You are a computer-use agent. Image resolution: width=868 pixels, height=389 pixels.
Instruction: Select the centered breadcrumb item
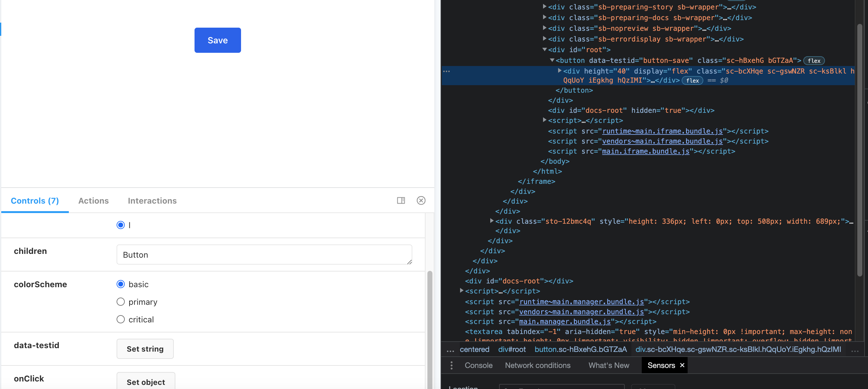click(x=474, y=350)
